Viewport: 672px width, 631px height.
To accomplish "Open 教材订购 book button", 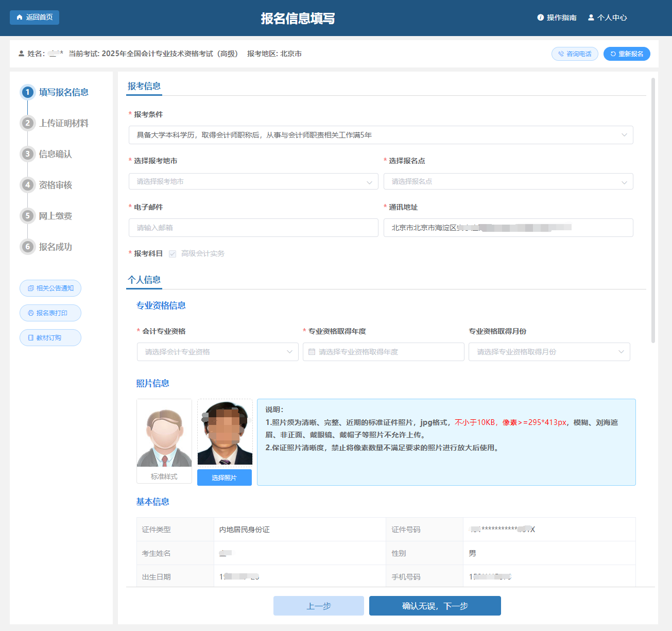I will 50,338.
